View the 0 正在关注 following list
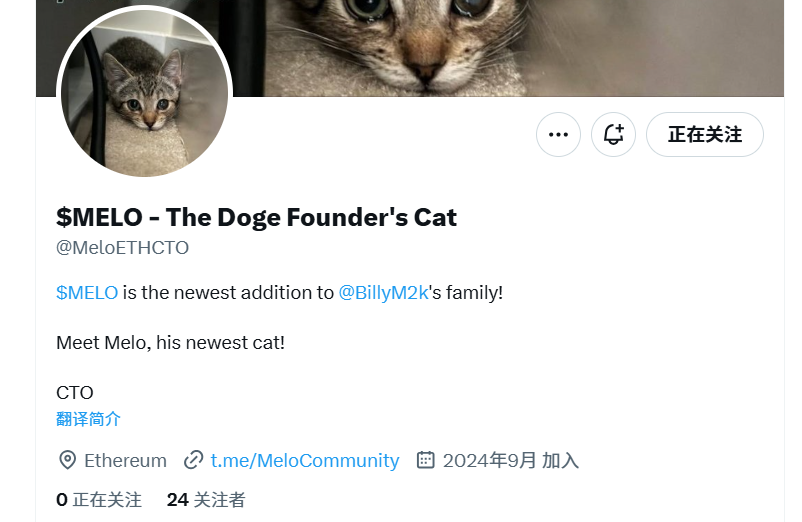 click(x=99, y=499)
